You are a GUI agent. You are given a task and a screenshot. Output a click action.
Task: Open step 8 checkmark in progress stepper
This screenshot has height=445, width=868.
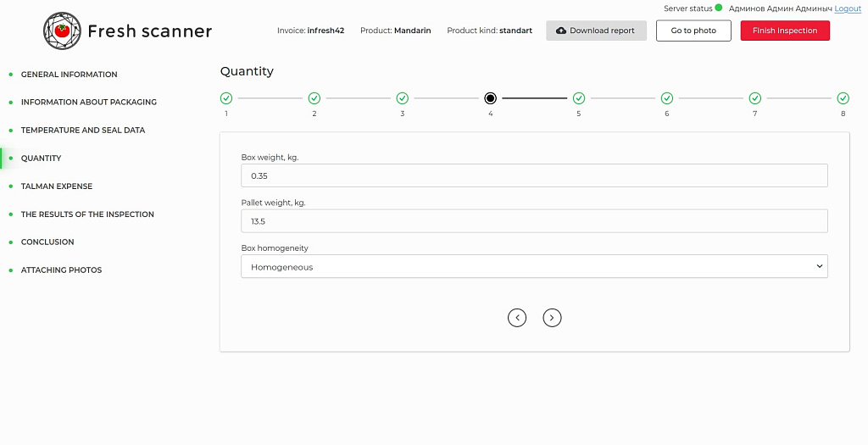pyautogui.click(x=843, y=98)
